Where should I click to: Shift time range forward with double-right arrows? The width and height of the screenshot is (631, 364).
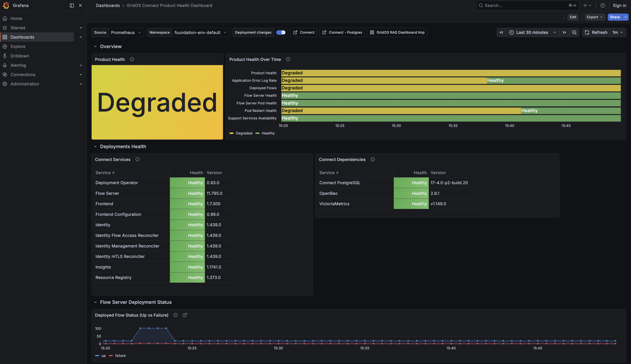564,32
